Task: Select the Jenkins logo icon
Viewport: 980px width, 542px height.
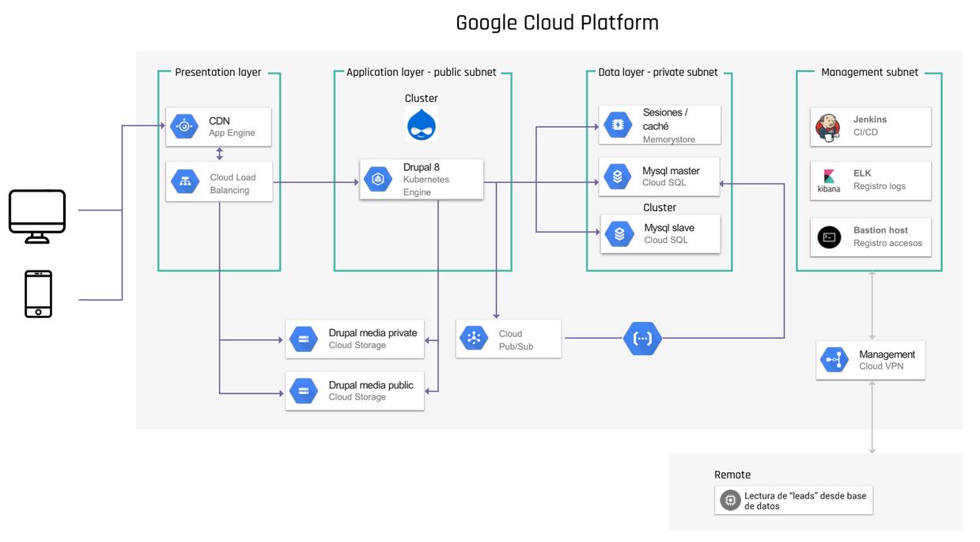Action: click(827, 127)
